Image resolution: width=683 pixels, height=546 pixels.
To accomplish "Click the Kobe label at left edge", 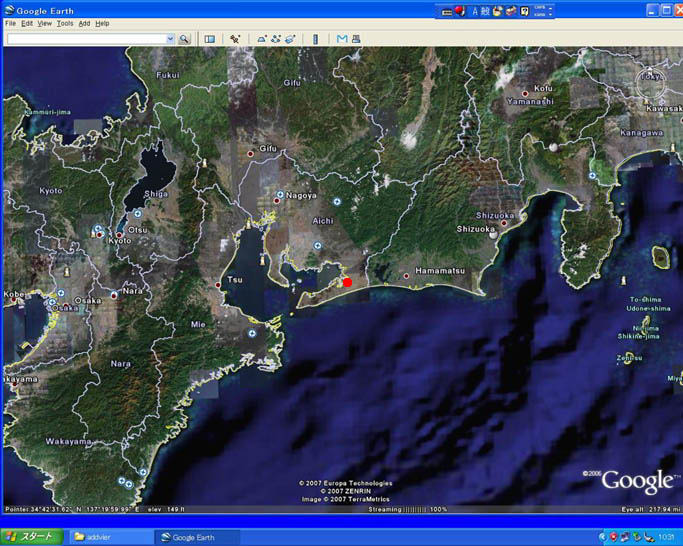I will 14,294.
